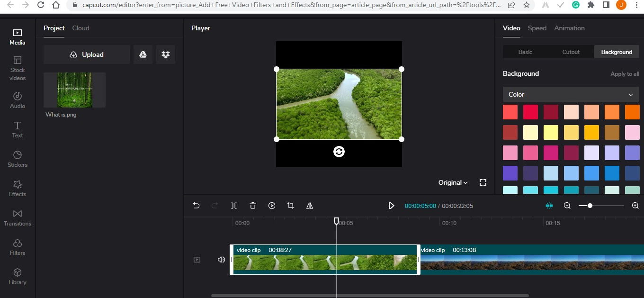Open the Original aspect ratio dropdown

(453, 182)
